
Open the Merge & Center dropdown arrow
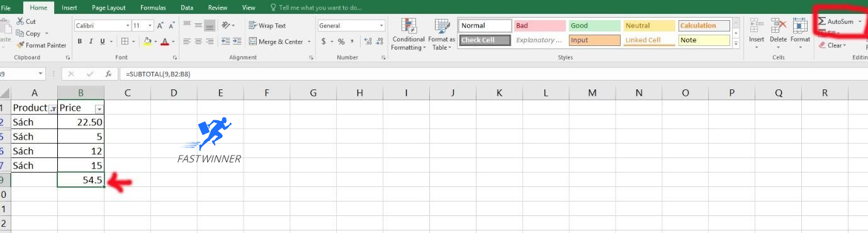click(x=309, y=42)
